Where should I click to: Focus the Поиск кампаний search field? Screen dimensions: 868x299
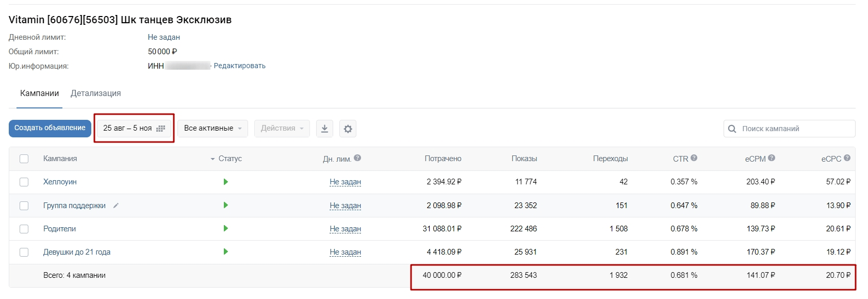tap(794, 129)
